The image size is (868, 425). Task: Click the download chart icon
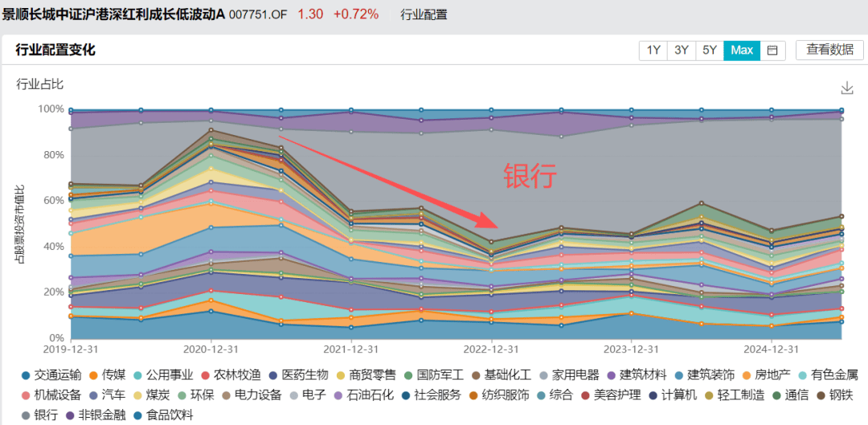pyautogui.click(x=846, y=88)
